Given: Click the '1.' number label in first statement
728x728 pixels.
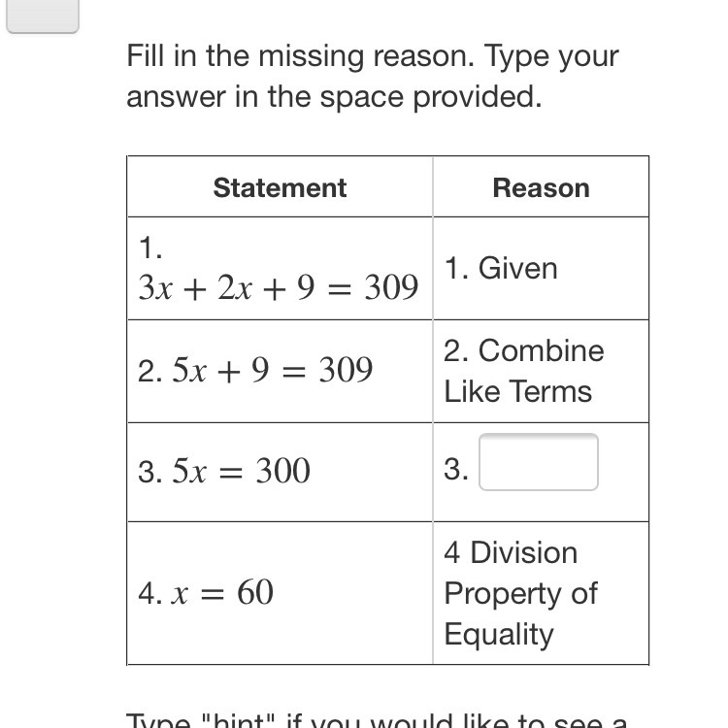Looking at the screenshot, I should coord(149,248).
